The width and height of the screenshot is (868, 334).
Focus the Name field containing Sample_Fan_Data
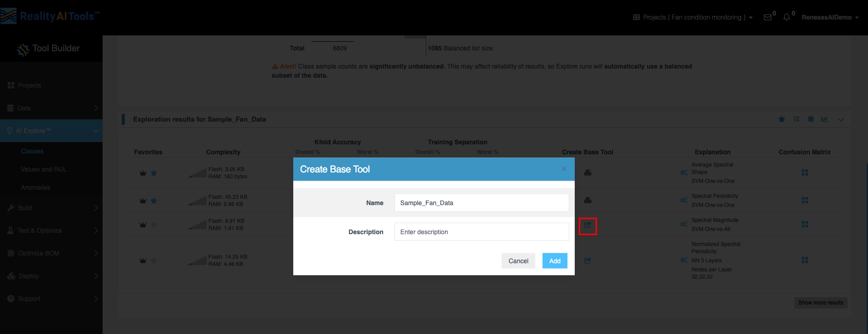[x=482, y=203]
